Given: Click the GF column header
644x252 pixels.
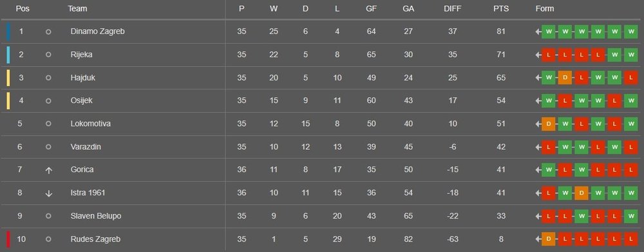Looking at the screenshot, I should (x=372, y=8).
